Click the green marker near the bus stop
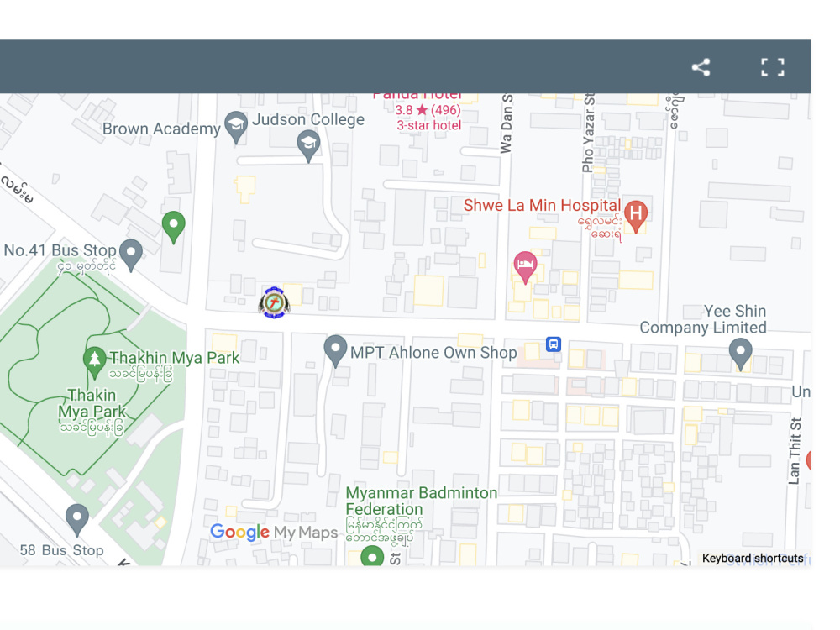Image resolution: width=840 pixels, height=630 pixels. pyautogui.click(x=174, y=227)
